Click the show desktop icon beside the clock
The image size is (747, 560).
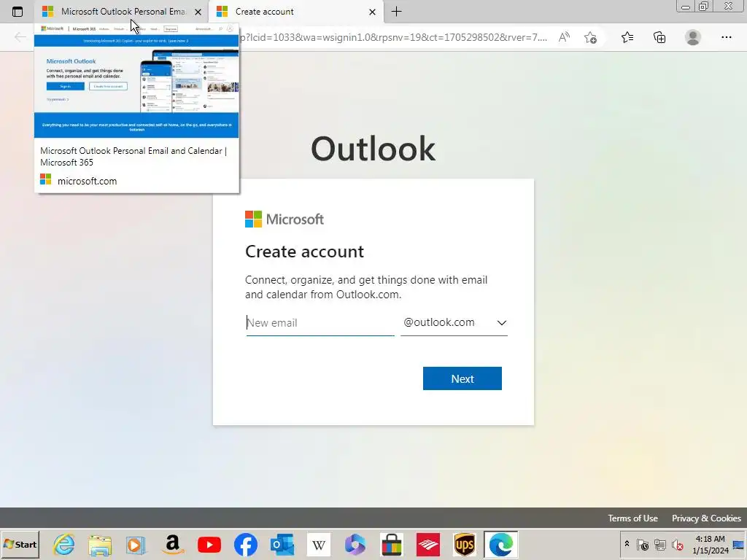[x=739, y=544]
